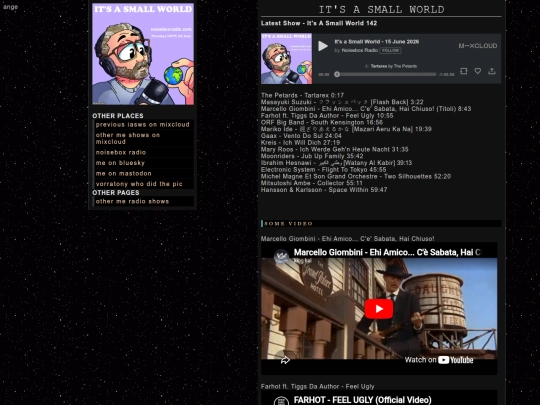The image size is (540, 405).
Task: Click the Marcello Giombini caption above the video
Action: 347,239
